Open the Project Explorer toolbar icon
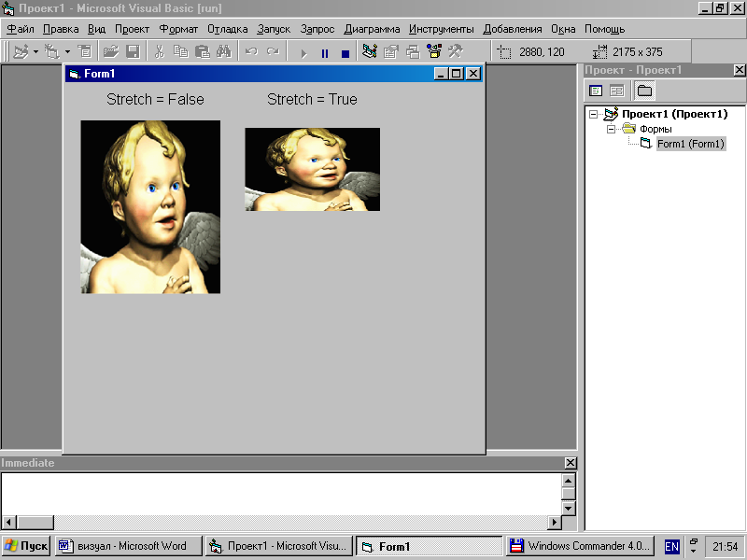 point(370,51)
